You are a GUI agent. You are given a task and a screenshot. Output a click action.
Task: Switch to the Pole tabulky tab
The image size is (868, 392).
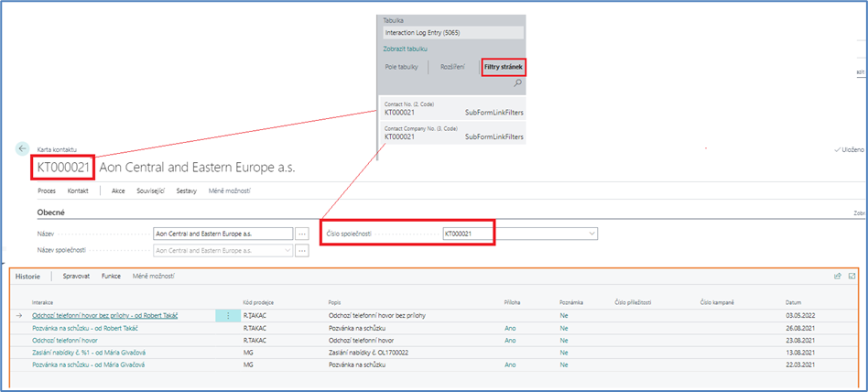(400, 67)
